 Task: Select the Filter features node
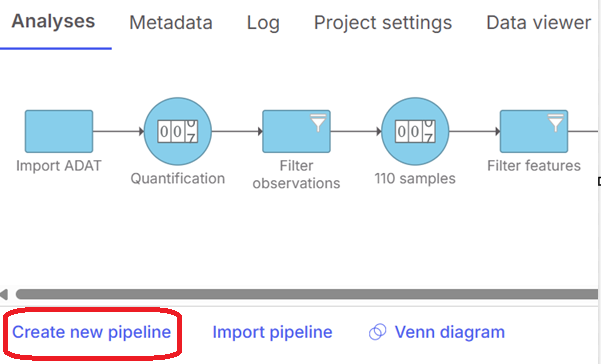[x=534, y=131]
